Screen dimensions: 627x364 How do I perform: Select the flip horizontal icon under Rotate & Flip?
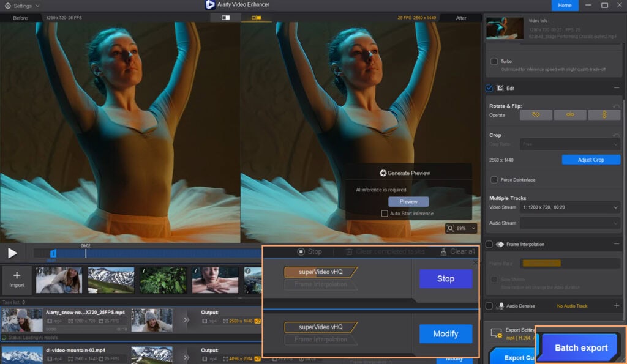pyautogui.click(x=569, y=115)
